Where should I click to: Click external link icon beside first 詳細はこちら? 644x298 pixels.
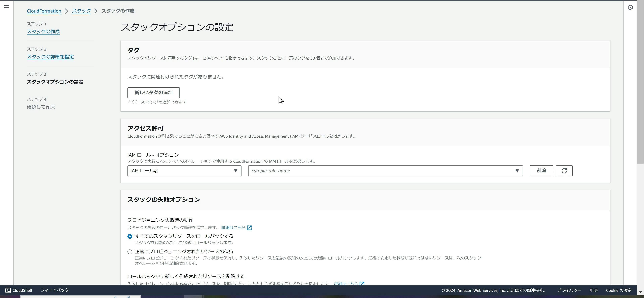click(x=249, y=228)
